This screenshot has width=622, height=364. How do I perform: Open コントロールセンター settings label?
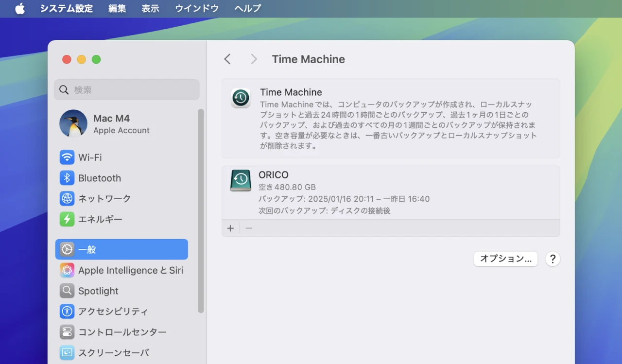(x=122, y=332)
